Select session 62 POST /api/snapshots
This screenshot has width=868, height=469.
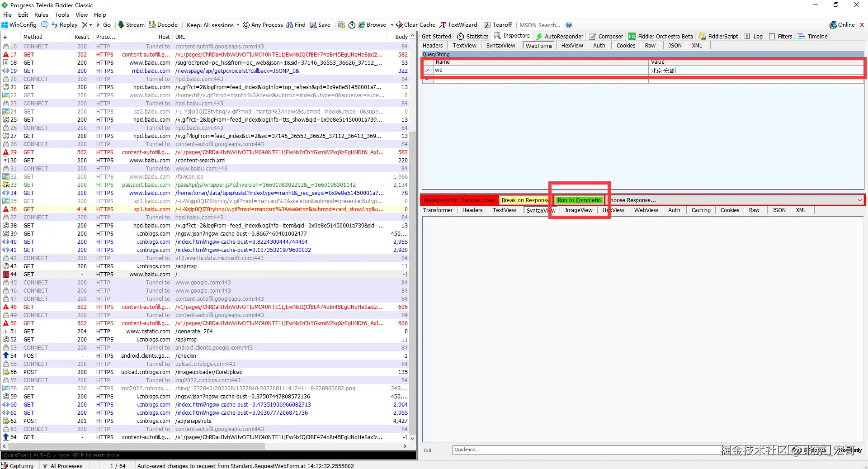coord(206,421)
